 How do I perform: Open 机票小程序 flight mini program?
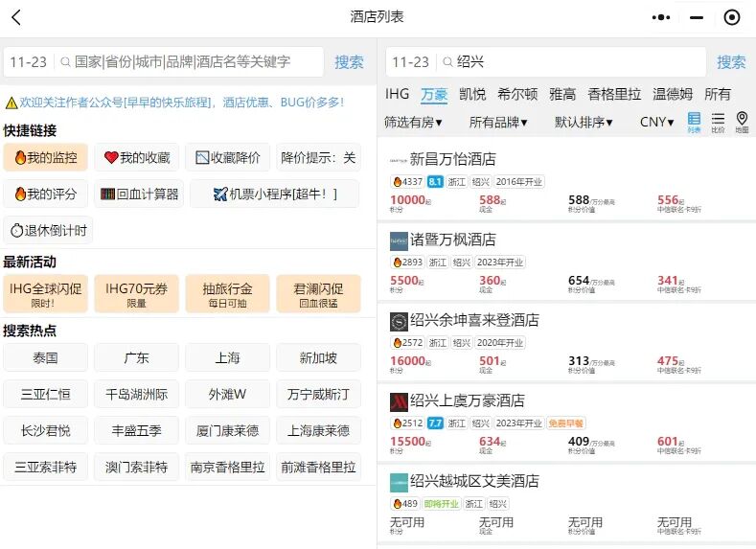(274, 194)
